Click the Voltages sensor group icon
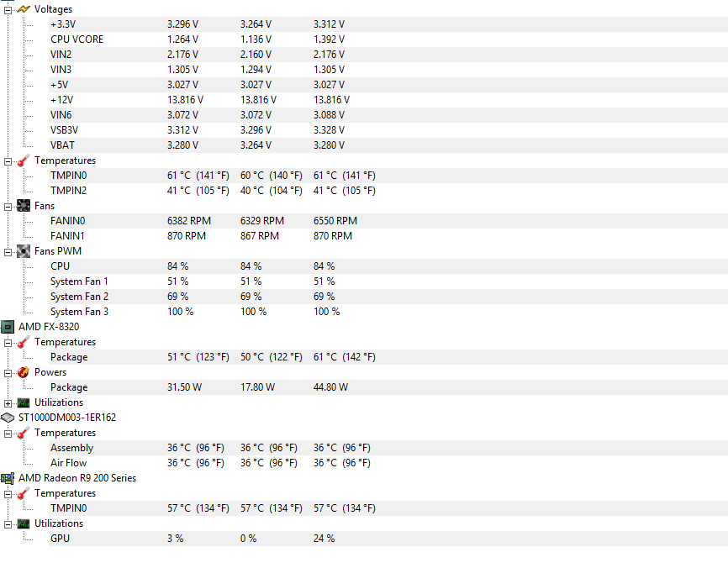The width and height of the screenshot is (728, 568). (x=22, y=8)
